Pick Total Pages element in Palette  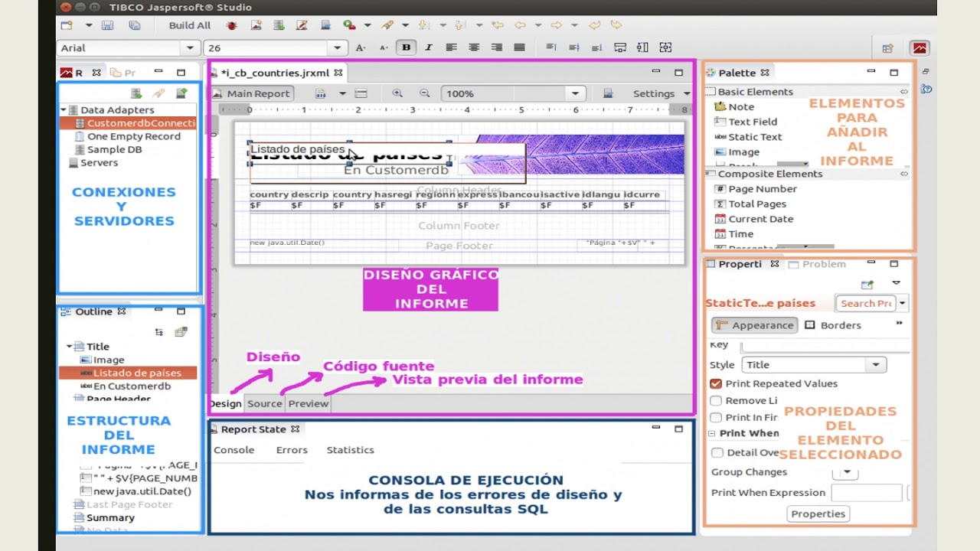coord(750,204)
